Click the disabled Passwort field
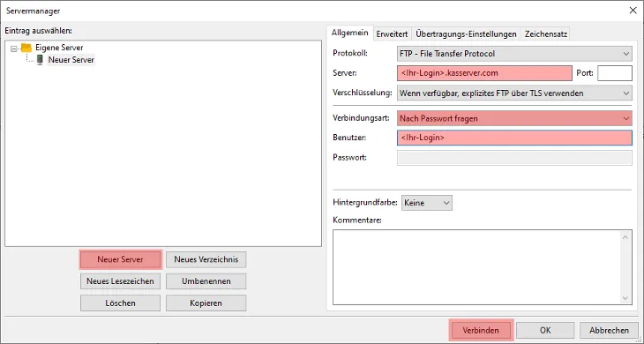This screenshot has width=644, height=344. tap(514, 158)
